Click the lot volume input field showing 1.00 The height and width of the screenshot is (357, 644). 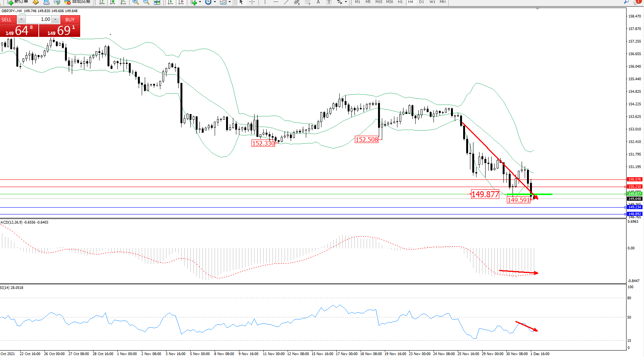(38, 19)
